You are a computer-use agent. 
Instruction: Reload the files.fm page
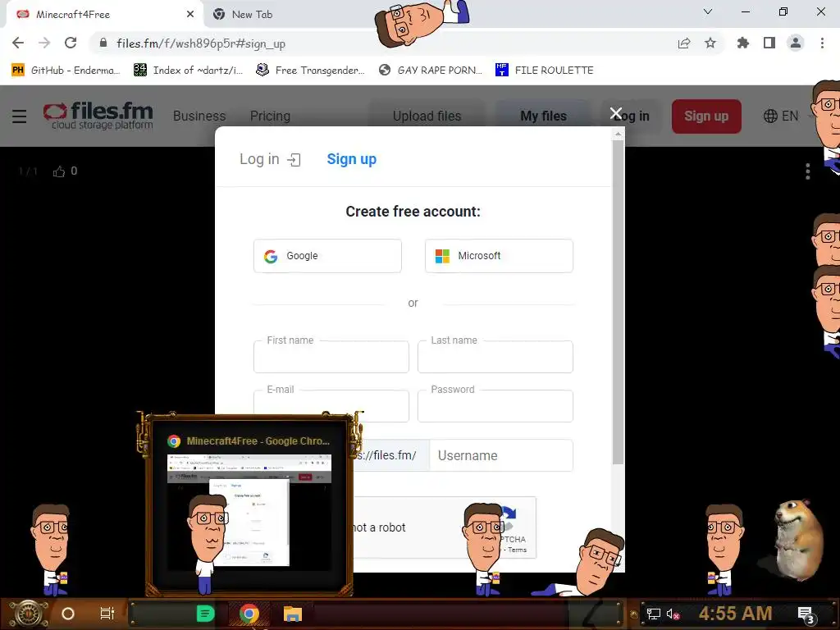[71, 43]
